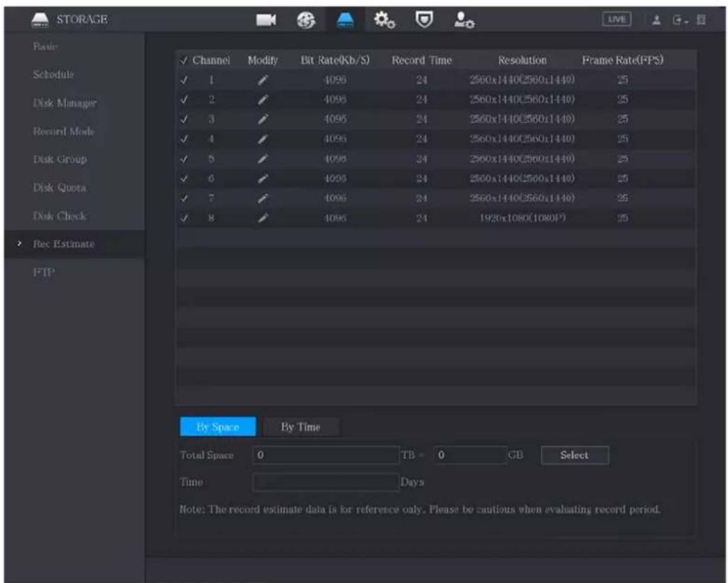Open the logout dropdown icon
728x583 pixels.
pos(679,20)
